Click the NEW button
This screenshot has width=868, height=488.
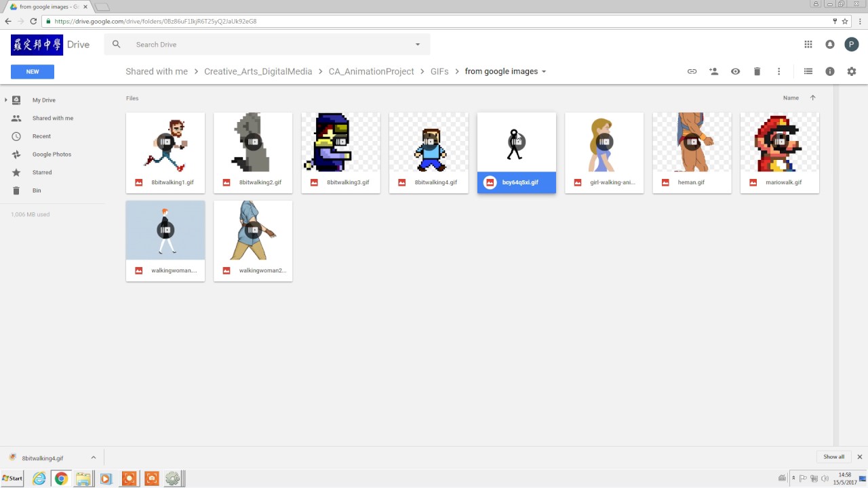[x=33, y=71]
